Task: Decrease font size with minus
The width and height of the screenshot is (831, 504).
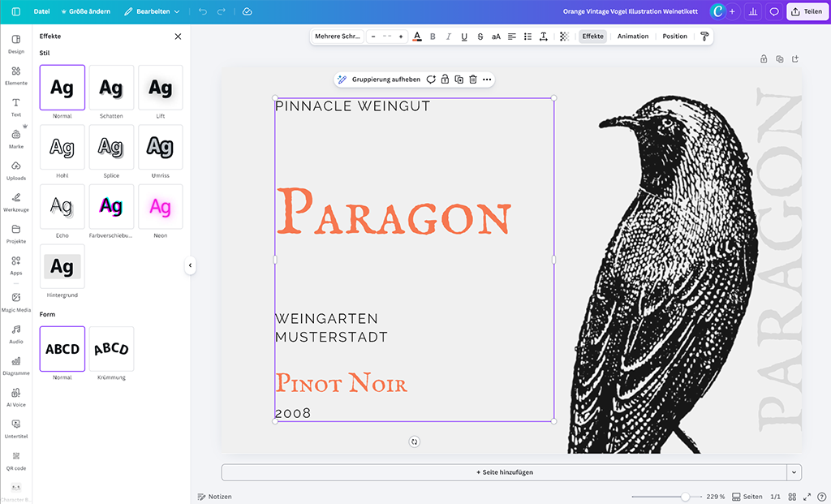Action: coord(373,36)
